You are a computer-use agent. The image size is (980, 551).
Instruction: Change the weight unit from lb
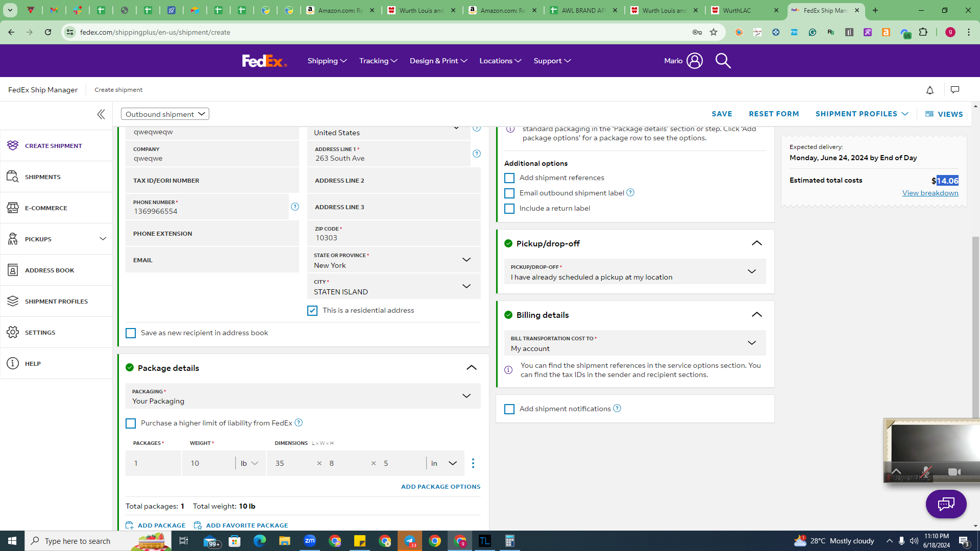coord(250,463)
